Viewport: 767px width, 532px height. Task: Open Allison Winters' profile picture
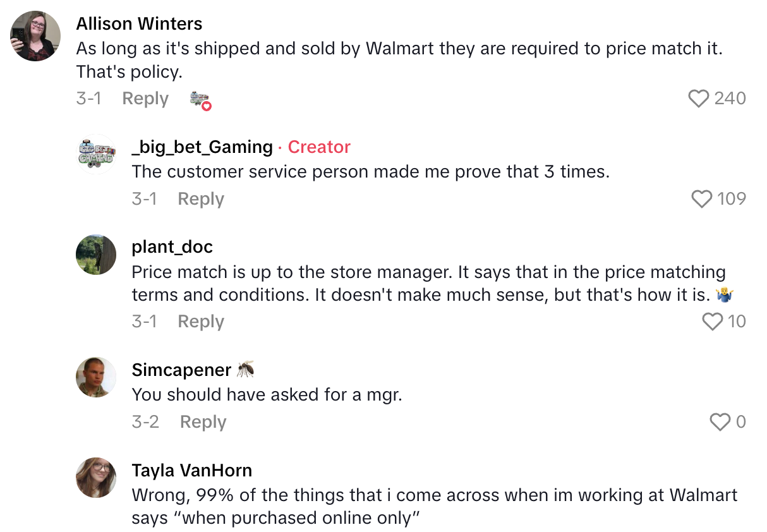coord(35,36)
